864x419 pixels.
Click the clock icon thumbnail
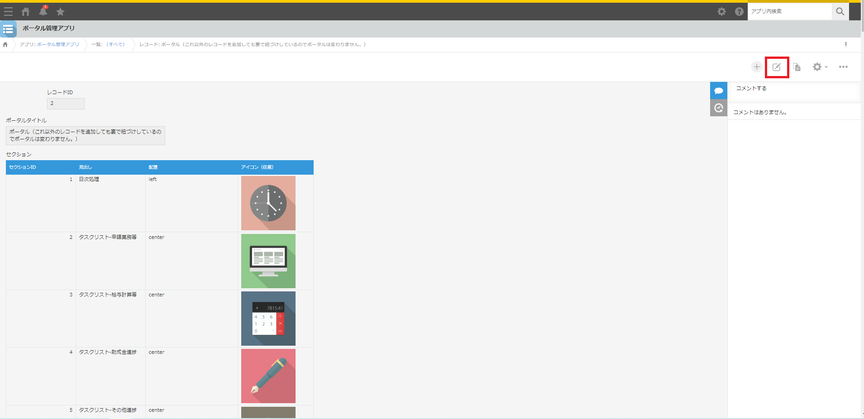pyautogui.click(x=268, y=203)
